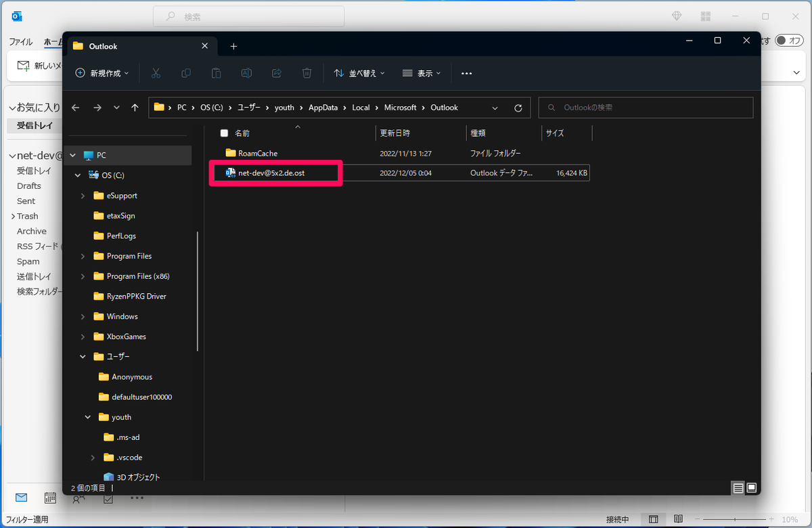Click the Paste clipboard icon in Explorer toolbar
This screenshot has height=528, width=812.
[217, 73]
